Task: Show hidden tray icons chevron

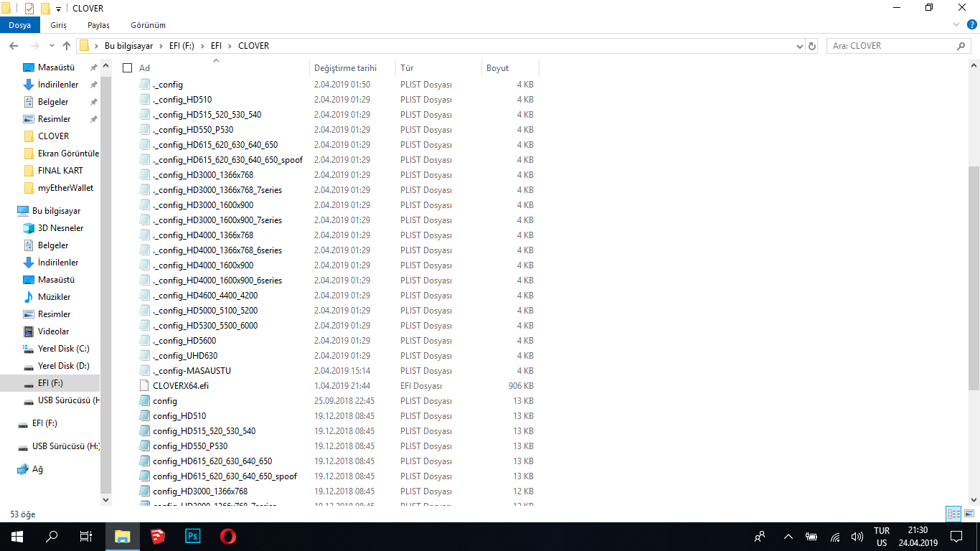Action: tap(788, 537)
